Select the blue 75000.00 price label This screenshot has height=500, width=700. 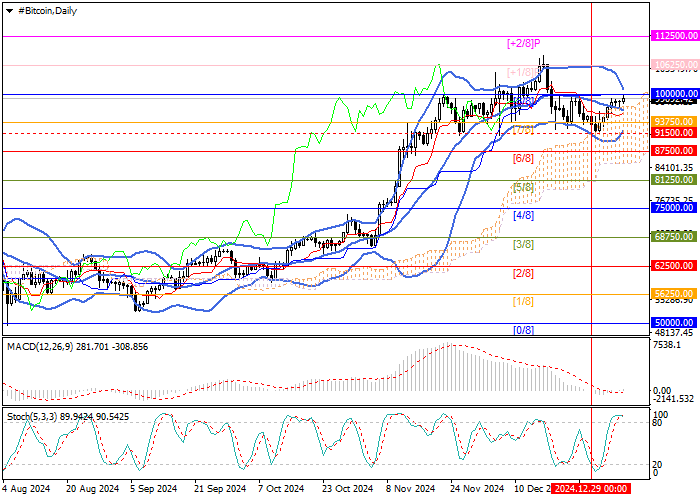pyautogui.click(x=674, y=209)
